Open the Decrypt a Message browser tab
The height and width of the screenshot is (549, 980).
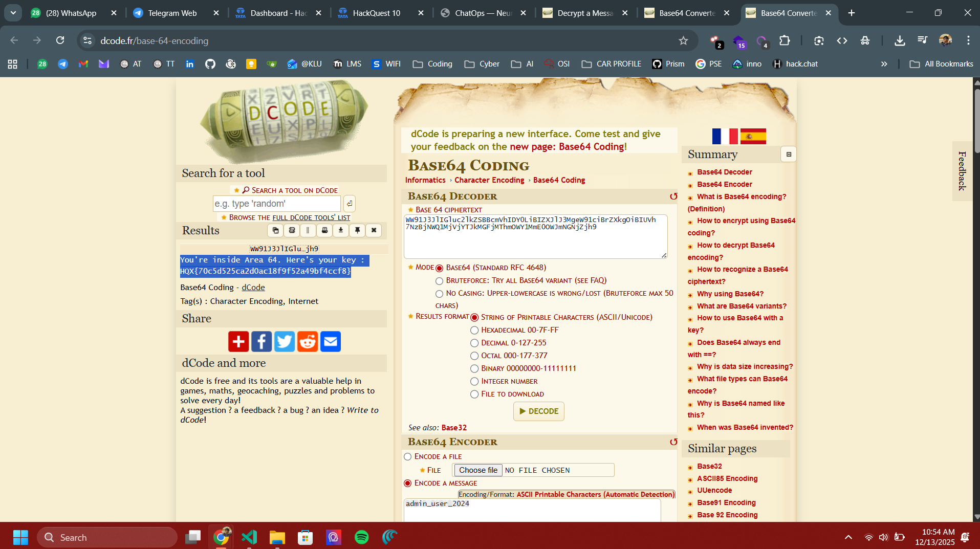(584, 13)
